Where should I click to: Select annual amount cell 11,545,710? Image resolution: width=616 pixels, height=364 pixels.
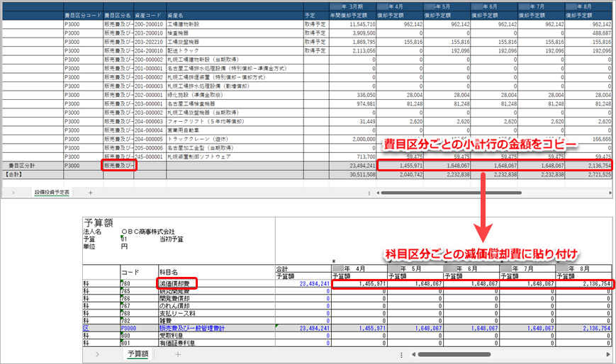tap(353, 24)
